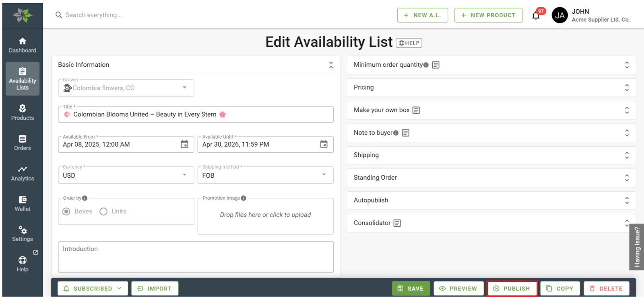Click the Introduction text field
This screenshot has width=644, height=297.
196,257
